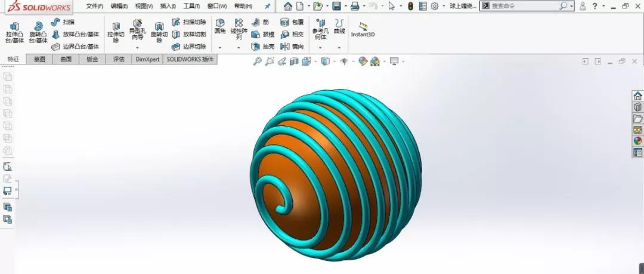The height and width of the screenshot is (274, 644).
Task: Toggle Instant3D mode
Action: point(363,30)
